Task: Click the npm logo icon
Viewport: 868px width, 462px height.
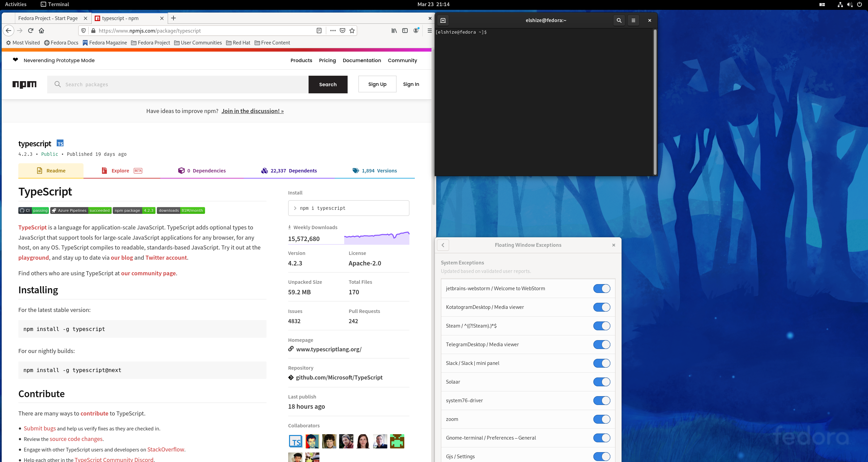Action: (24, 84)
